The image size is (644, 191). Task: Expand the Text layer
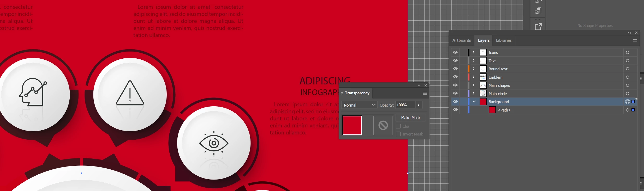tap(474, 60)
